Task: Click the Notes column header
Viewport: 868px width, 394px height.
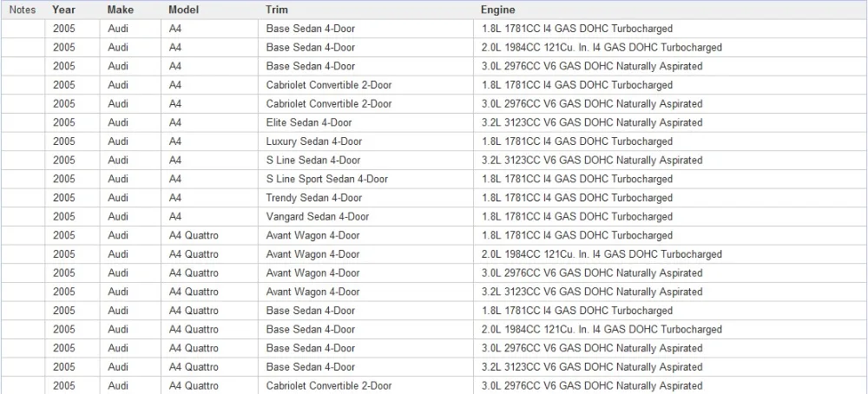Action: pos(23,10)
